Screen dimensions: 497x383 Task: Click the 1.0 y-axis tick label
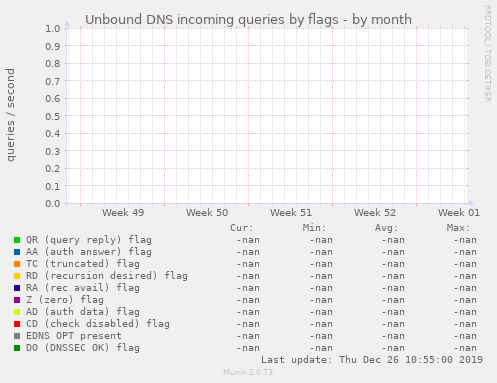point(53,29)
